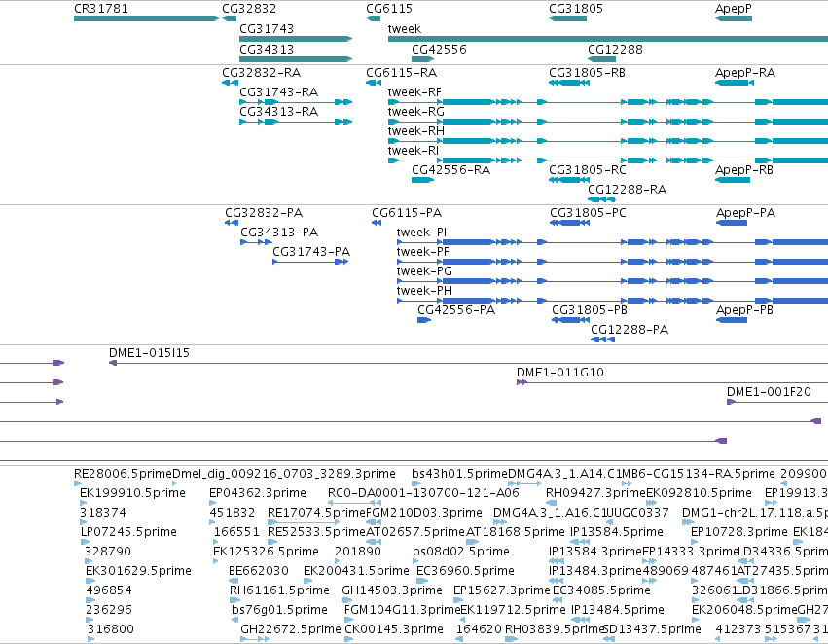This screenshot has height=644, width=828.
Task: Open the LP07245.5prime EST label
Action: [x=128, y=532]
